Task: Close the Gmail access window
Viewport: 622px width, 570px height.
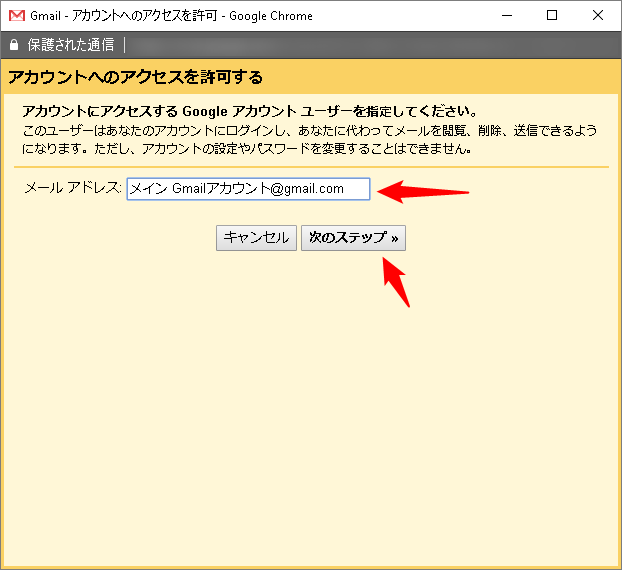Action: [597, 15]
